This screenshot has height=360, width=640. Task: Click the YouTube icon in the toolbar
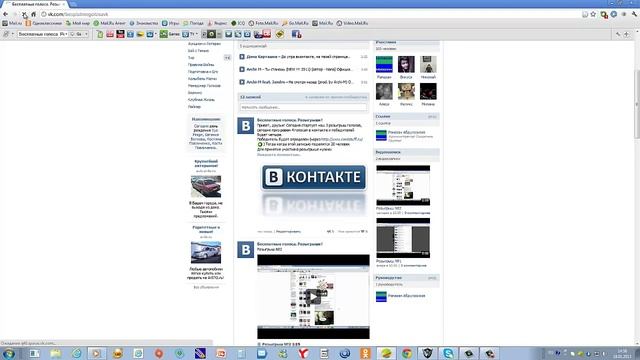(x=120, y=34)
